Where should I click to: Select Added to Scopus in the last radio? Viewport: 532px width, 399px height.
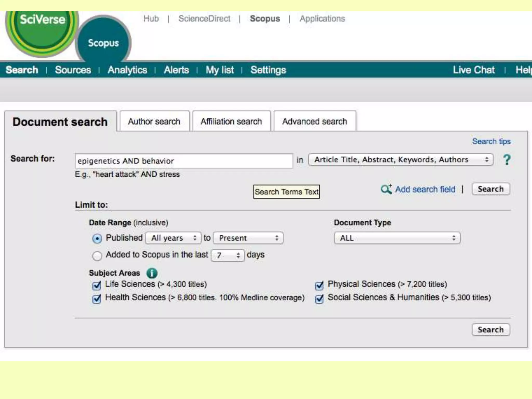point(97,256)
